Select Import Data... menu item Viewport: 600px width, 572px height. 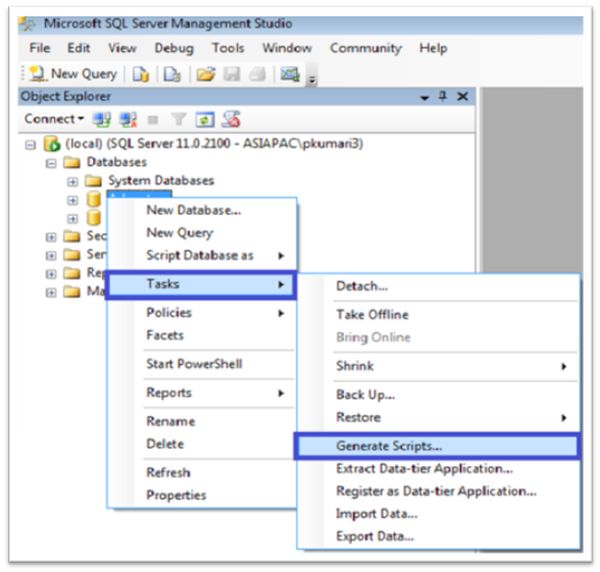pyautogui.click(x=439, y=514)
